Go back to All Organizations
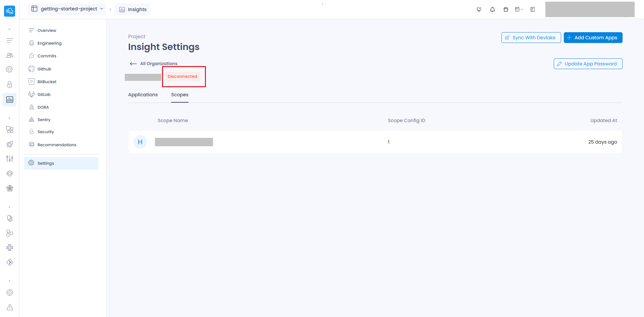The image size is (644, 317). pos(154,63)
